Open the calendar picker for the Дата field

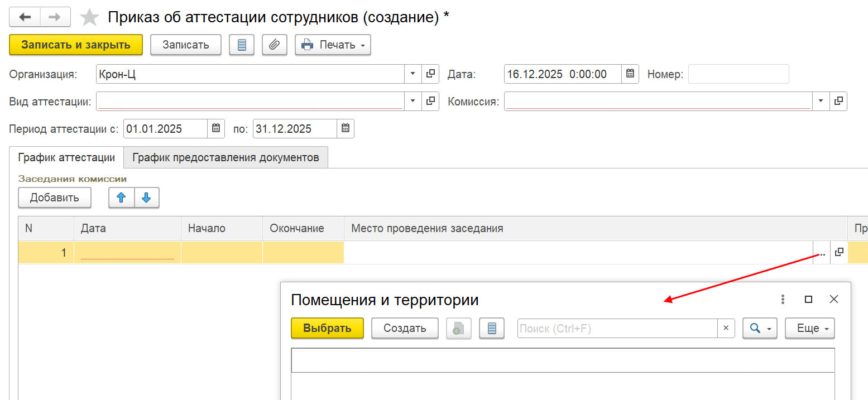630,74
